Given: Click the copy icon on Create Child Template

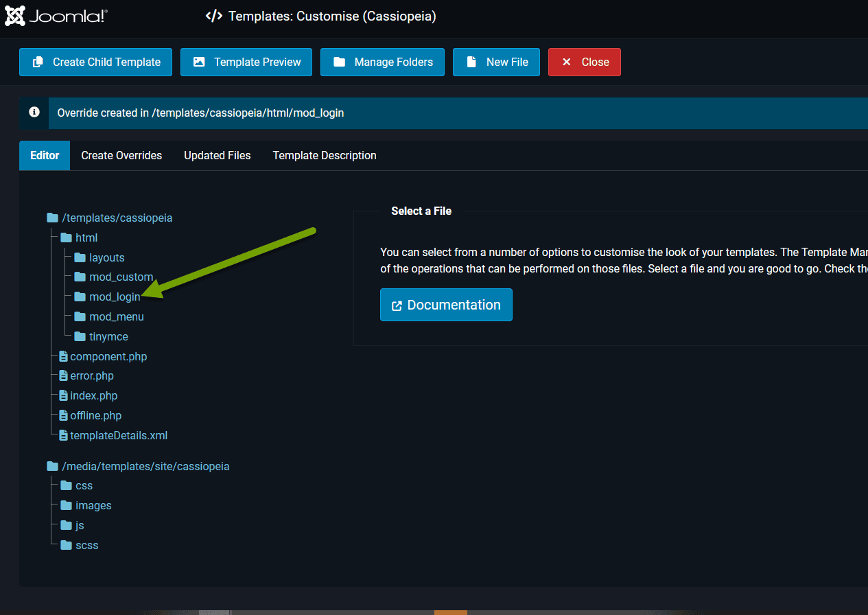Looking at the screenshot, I should click(x=38, y=62).
